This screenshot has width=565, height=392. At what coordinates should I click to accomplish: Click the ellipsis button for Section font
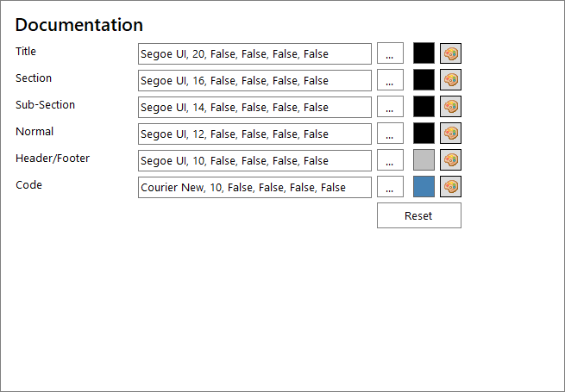pos(390,80)
